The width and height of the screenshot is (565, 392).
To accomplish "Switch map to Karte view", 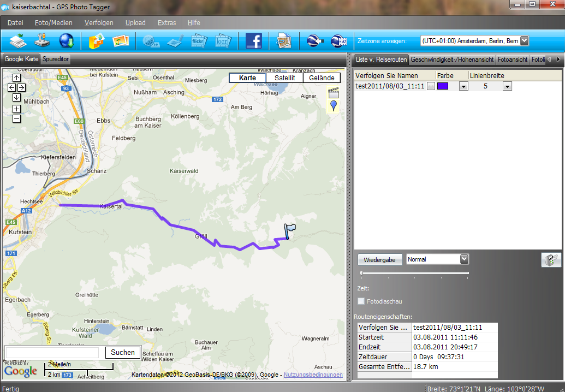I will pyautogui.click(x=247, y=78).
